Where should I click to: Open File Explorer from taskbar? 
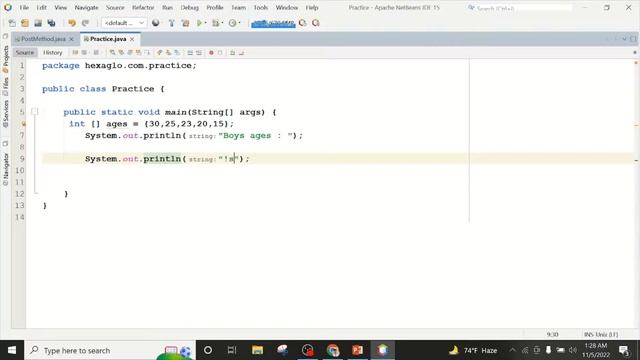click(x=257, y=350)
